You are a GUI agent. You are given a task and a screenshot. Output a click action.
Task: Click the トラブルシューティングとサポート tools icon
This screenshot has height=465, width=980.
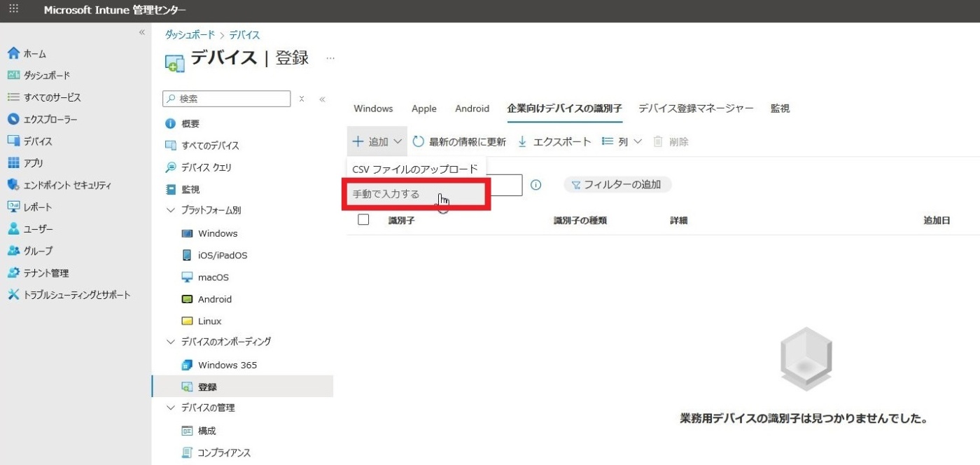pos(13,295)
